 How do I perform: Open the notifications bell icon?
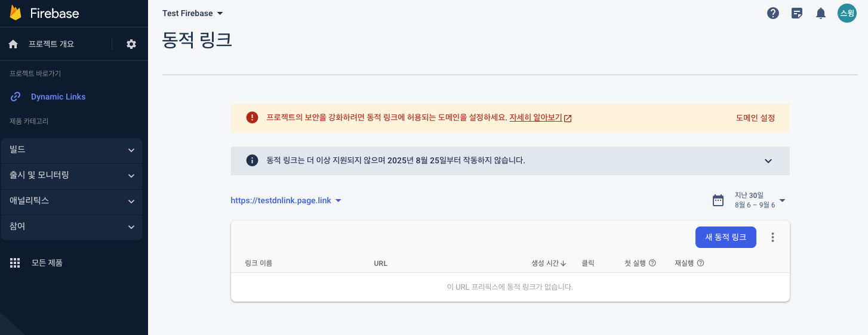tap(821, 13)
